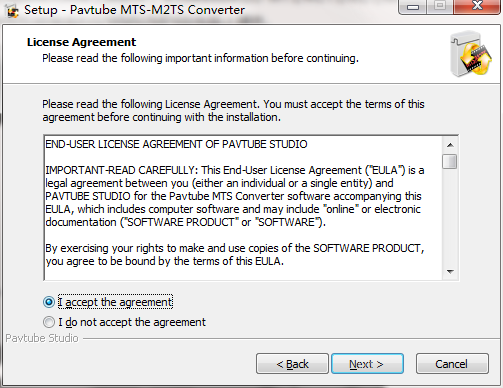Image resolution: width=503 pixels, height=388 pixels.
Task: Close the Setup window
Action: [x=477, y=6]
